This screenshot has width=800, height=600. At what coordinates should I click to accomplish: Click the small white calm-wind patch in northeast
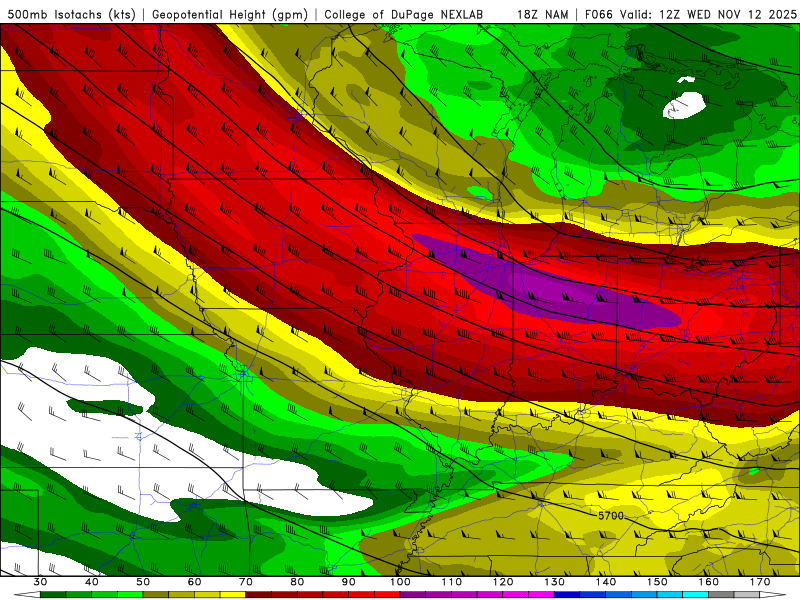click(684, 105)
